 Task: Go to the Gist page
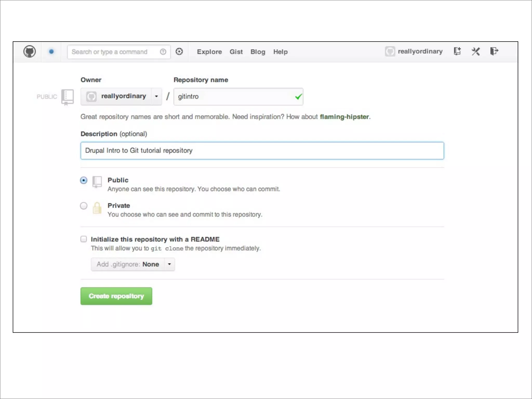point(236,52)
